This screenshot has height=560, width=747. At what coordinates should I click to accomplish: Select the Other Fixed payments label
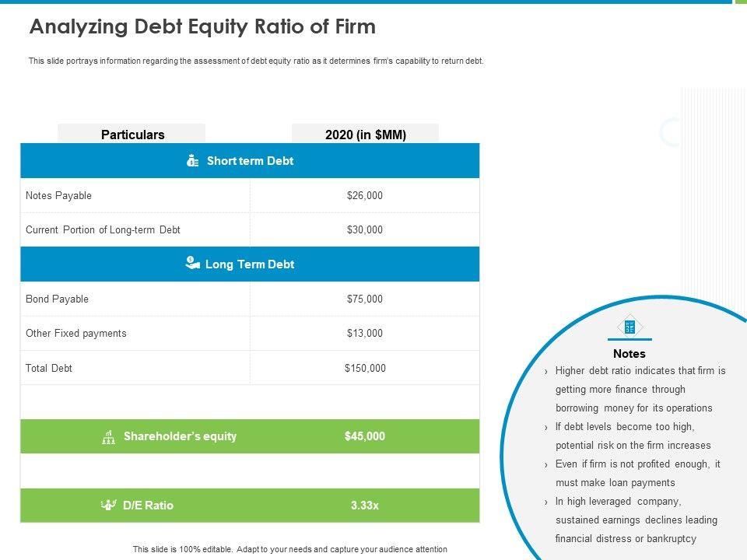pyautogui.click(x=76, y=334)
